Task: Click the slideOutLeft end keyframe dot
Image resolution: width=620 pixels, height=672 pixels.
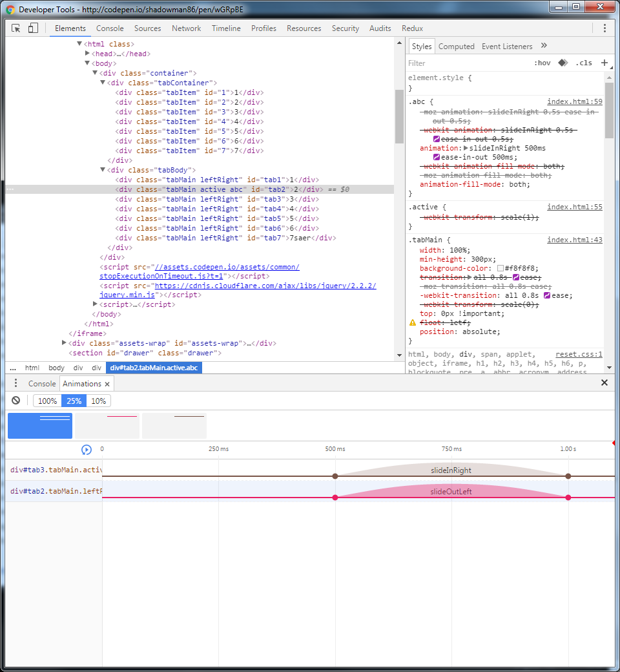Action: [568, 498]
